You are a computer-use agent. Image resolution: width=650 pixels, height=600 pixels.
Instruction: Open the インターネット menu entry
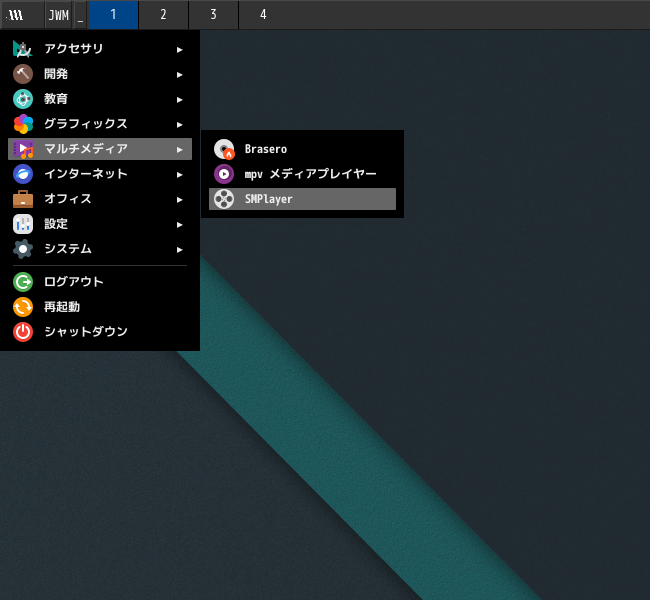coord(100,174)
